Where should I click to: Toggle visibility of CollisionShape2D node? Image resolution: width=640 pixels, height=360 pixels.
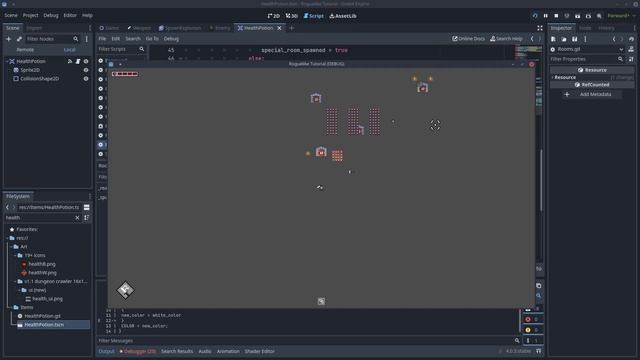click(86, 78)
